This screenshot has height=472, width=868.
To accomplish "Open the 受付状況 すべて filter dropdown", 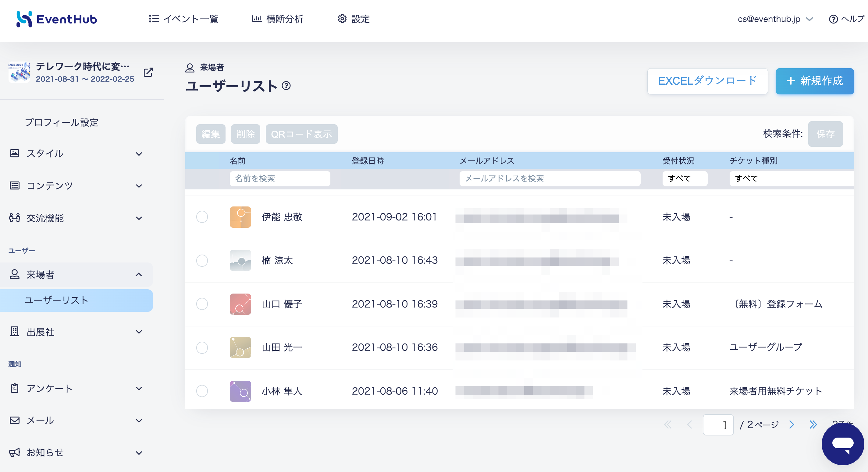I will coord(685,178).
